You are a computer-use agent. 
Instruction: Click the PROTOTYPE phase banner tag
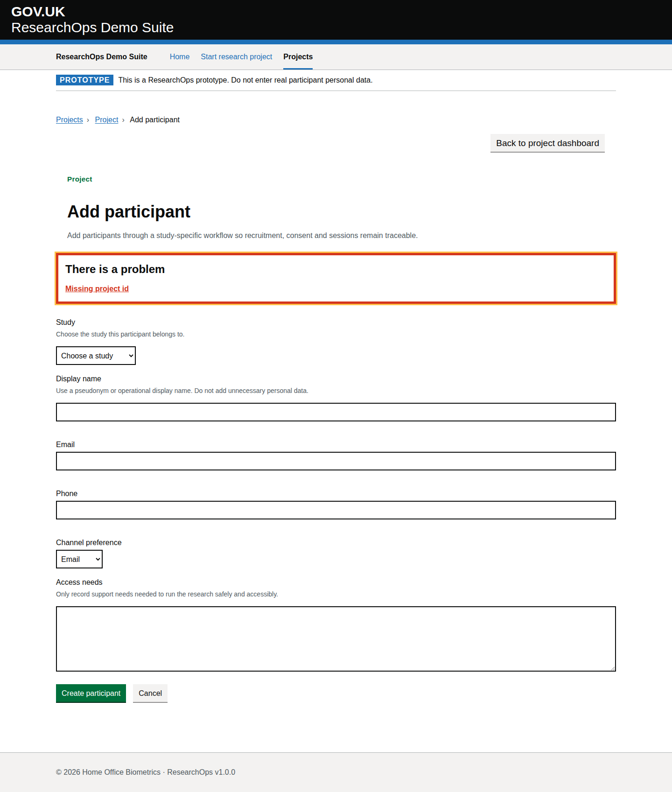click(84, 80)
